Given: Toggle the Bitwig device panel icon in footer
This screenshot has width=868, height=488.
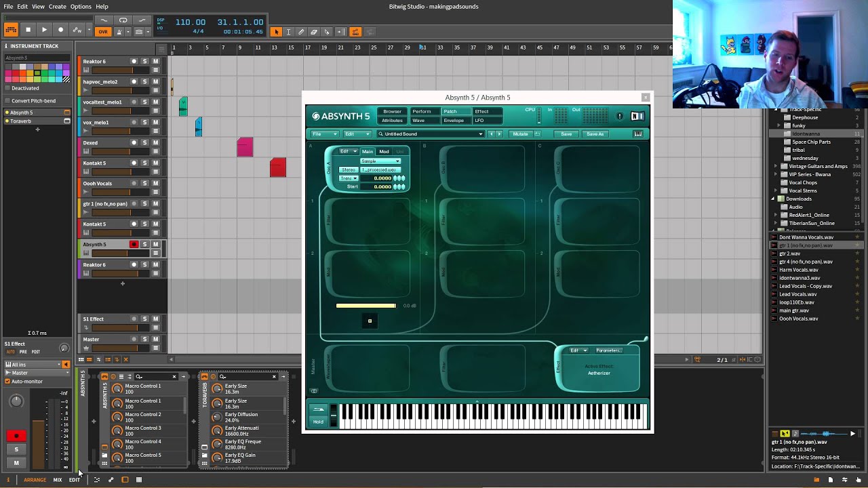Looking at the screenshot, I should click(x=125, y=480).
